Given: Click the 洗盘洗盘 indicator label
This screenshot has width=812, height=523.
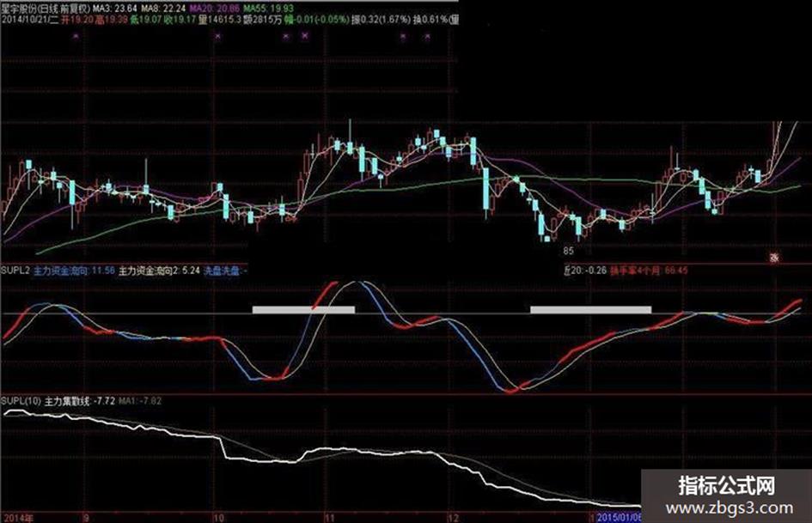Looking at the screenshot, I should (225, 271).
